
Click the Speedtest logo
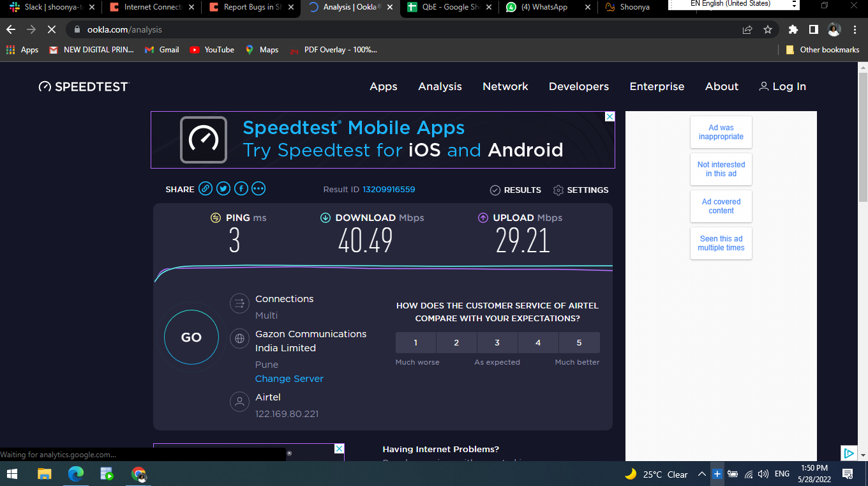coord(83,86)
